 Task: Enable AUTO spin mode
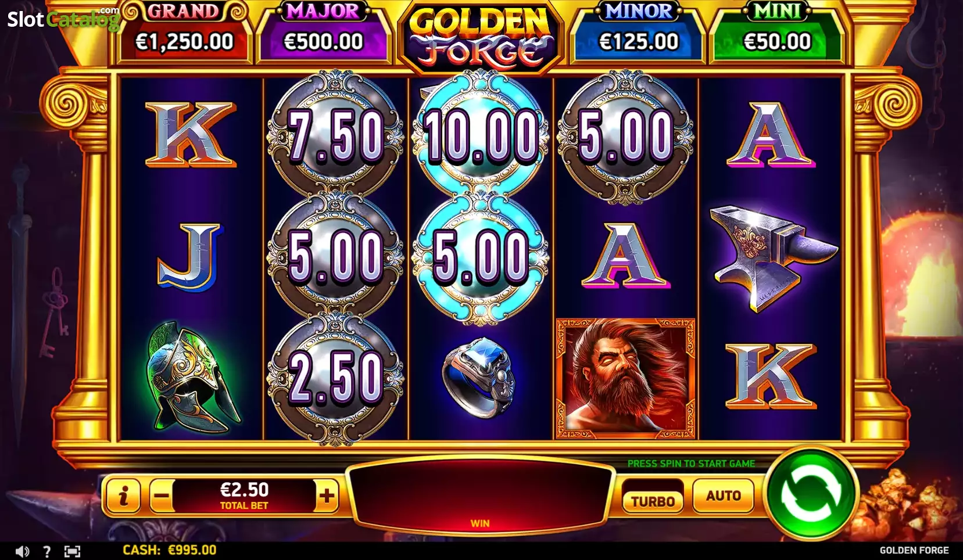coord(723,496)
